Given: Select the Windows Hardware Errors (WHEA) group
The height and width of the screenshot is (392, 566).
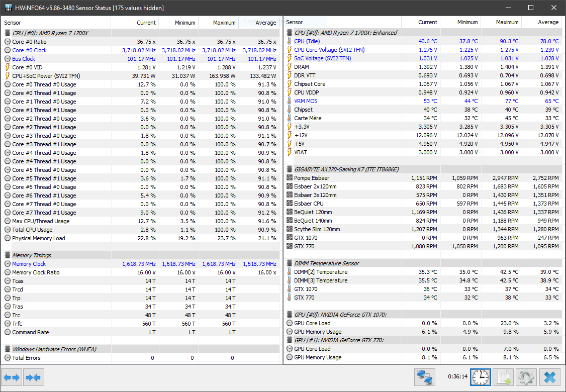Looking at the screenshot, I should click(x=140, y=349).
